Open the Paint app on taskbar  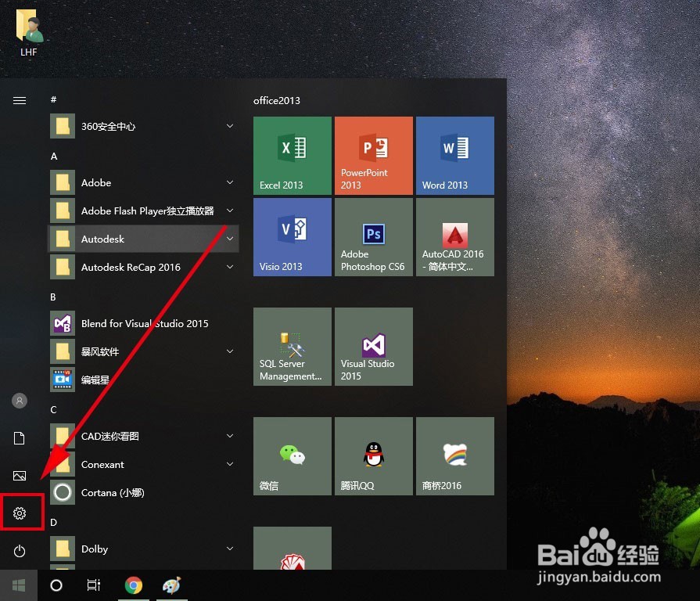click(172, 585)
